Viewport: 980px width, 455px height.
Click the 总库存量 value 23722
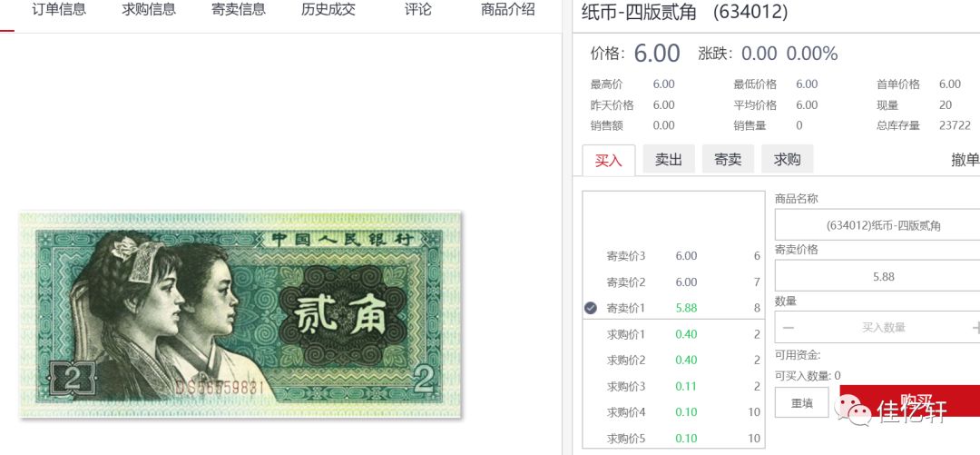point(955,125)
